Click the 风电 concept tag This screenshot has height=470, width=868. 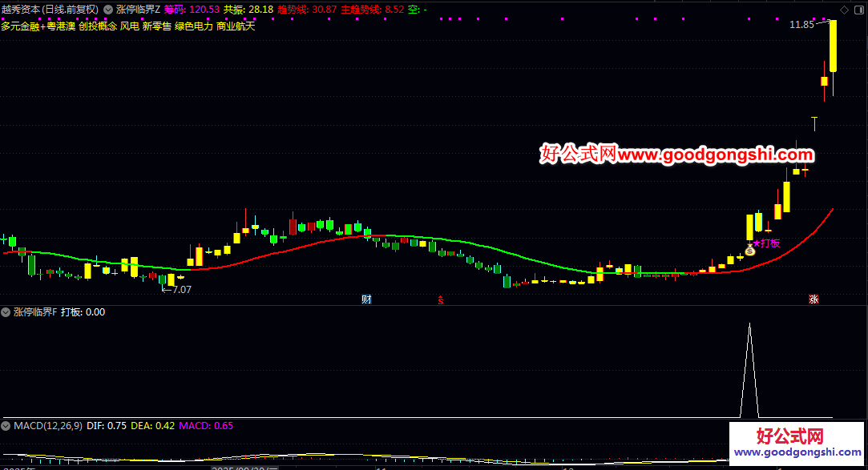click(130, 26)
